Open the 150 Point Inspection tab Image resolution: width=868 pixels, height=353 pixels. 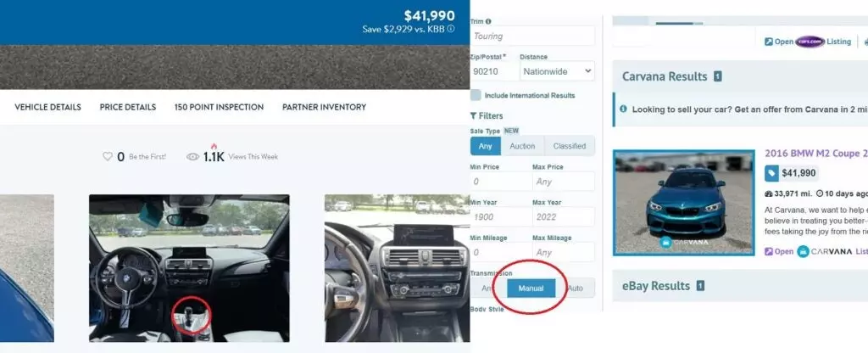click(219, 107)
